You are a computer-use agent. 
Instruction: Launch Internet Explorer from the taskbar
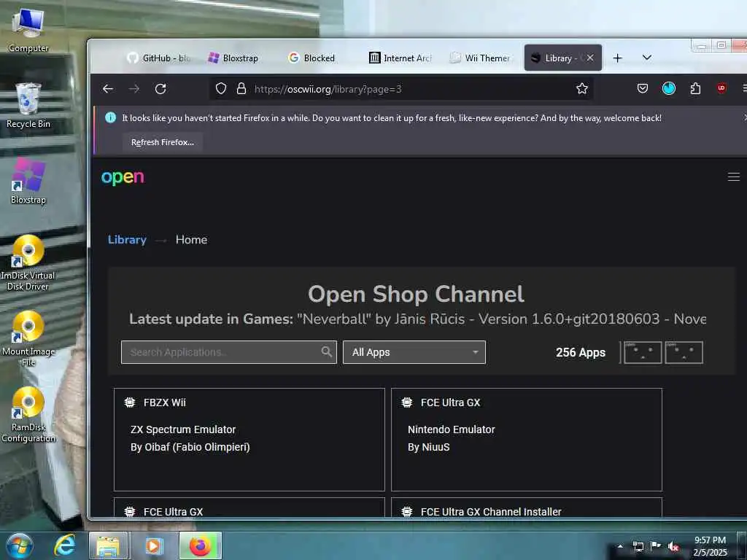coord(64,545)
